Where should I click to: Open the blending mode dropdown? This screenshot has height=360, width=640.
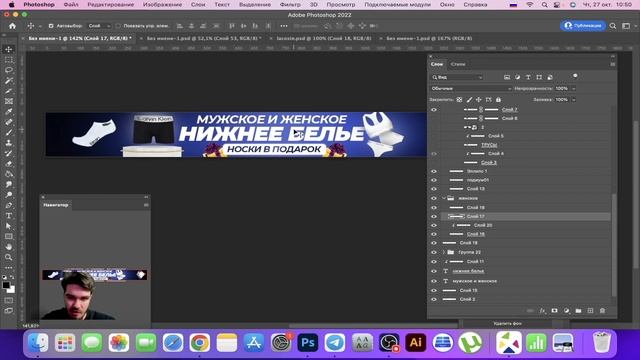click(471, 89)
